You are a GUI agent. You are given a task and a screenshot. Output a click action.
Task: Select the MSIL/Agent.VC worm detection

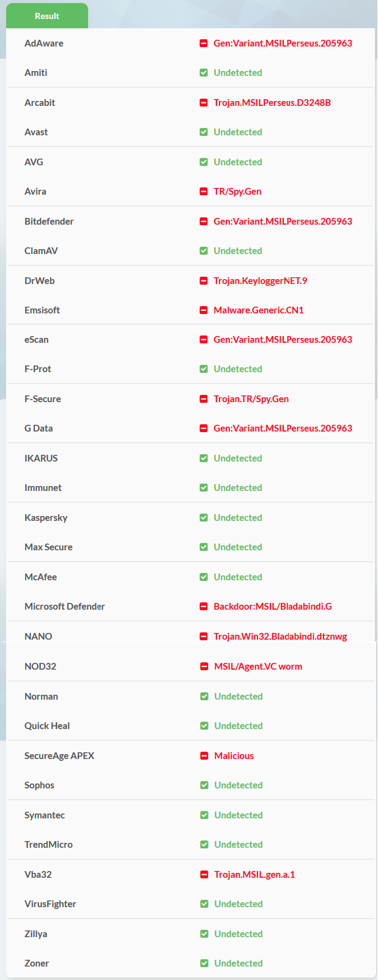(258, 667)
